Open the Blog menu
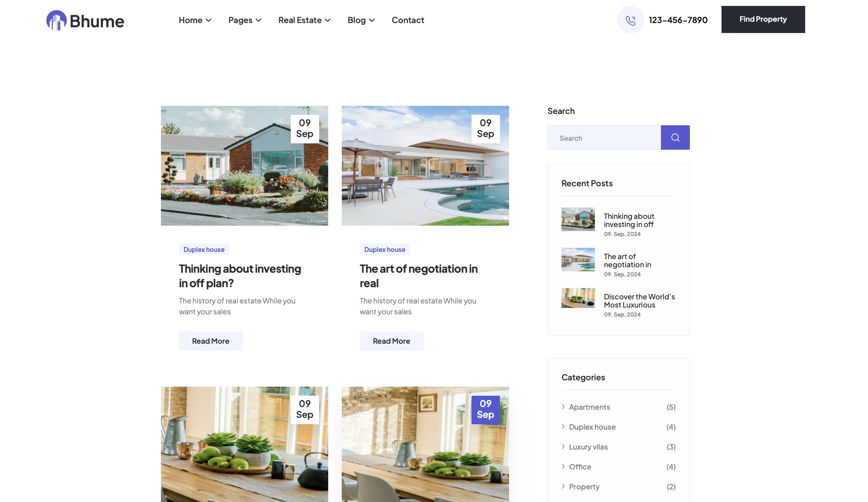Viewport: 868px width, 502px height. (361, 20)
